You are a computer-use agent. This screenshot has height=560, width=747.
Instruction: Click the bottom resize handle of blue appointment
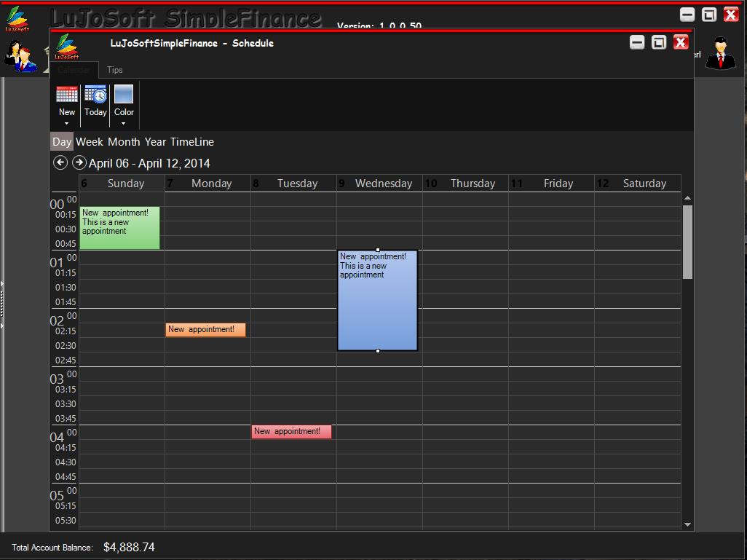click(x=378, y=351)
